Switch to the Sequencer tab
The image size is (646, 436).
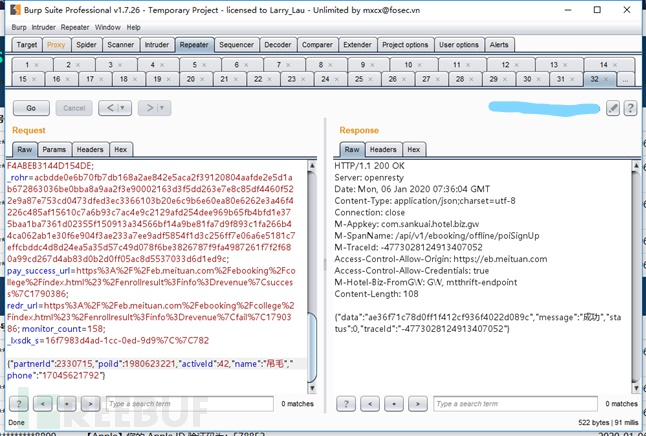pyautogui.click(x=236, y=45)
